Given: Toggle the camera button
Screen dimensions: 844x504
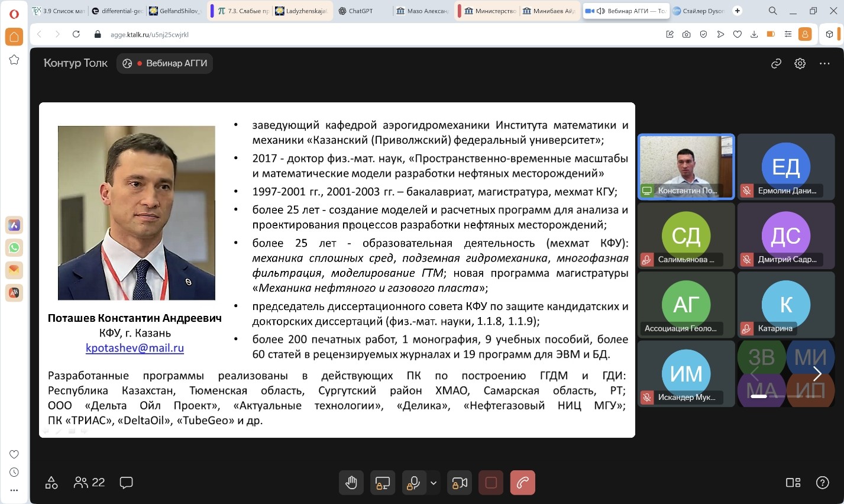Looking at the screenshot, I should (x=459, y=483).
